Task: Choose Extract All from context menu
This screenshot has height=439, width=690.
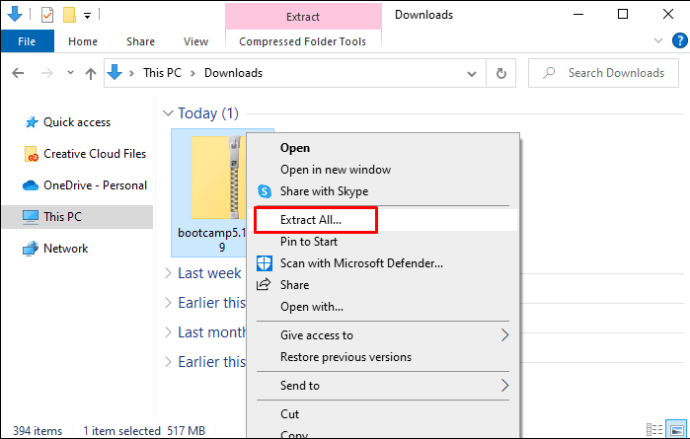Action: coord(314,219)
